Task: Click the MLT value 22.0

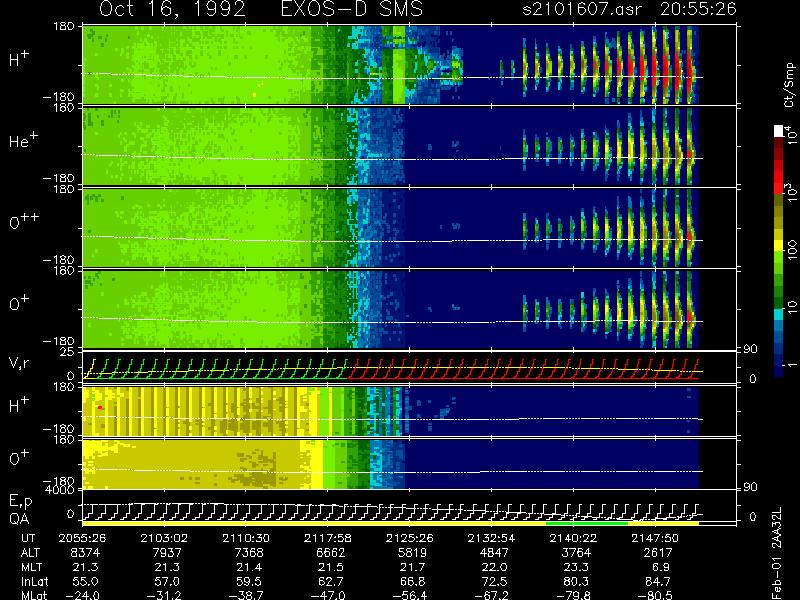Action: [494, 567]
